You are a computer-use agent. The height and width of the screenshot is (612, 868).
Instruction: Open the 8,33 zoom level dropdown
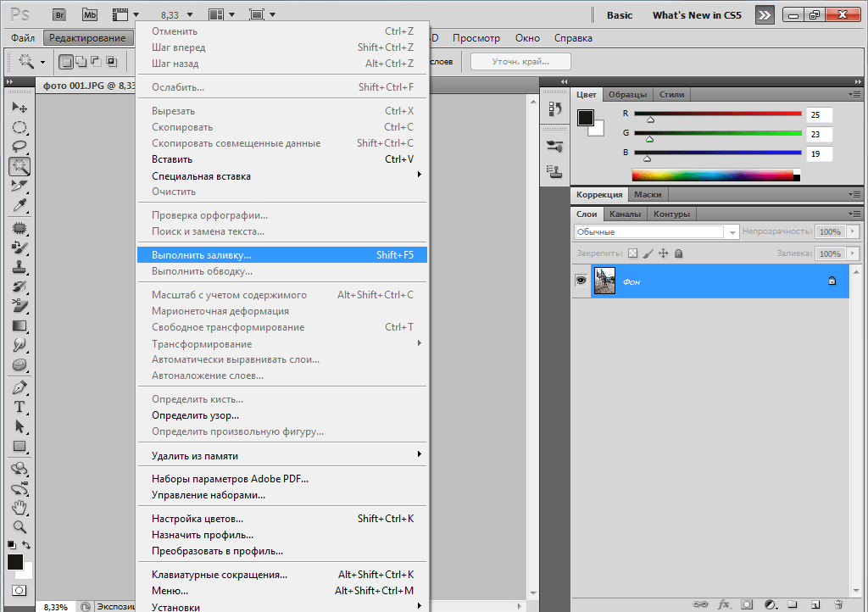(x=190, y=15)
